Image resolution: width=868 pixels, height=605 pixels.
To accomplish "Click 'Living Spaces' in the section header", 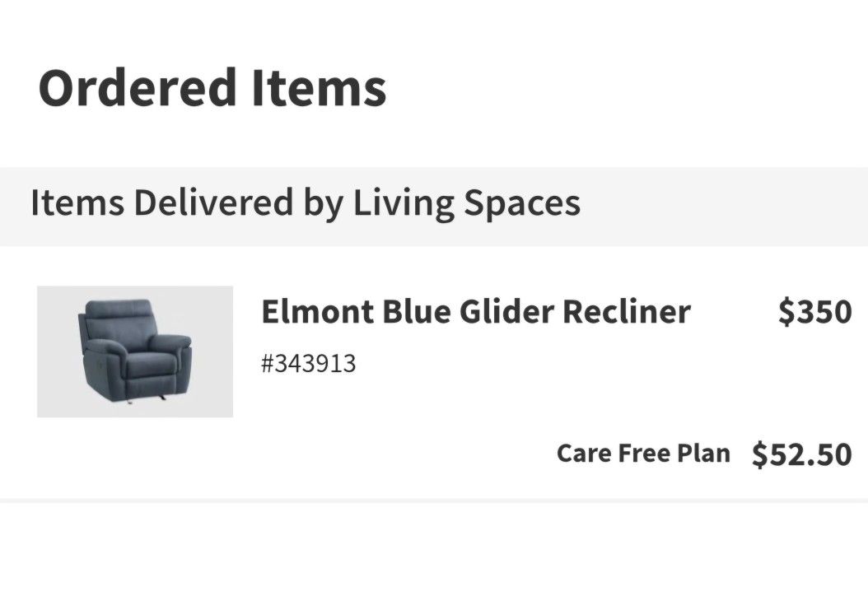I will click(x=467, y=203).
